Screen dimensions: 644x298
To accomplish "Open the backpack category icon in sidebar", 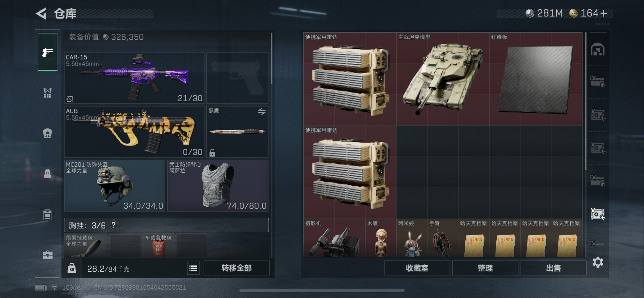I will (x=47, y=174).
